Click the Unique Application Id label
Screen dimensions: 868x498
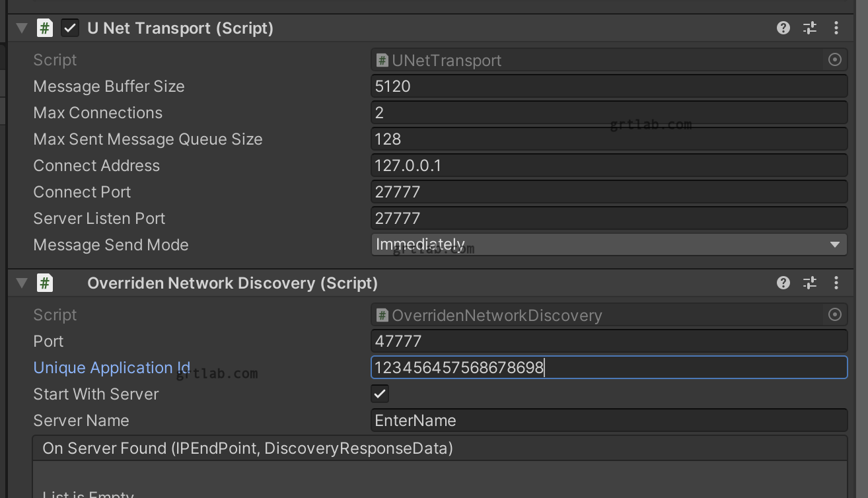pos(111,367)
